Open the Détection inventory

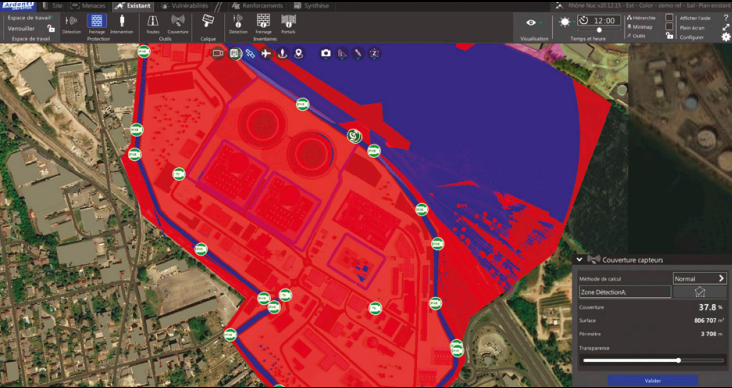(x=238, y=24)
